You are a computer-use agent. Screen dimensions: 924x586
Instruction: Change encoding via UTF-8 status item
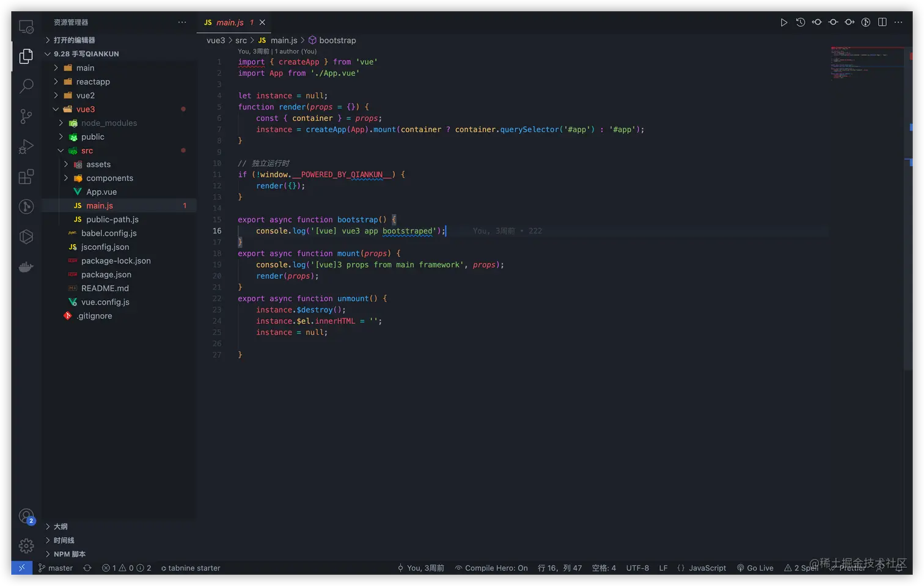coord(637,568)
